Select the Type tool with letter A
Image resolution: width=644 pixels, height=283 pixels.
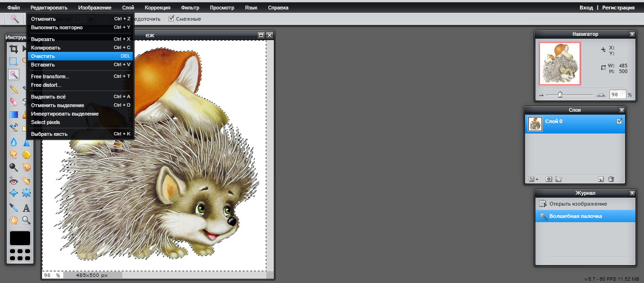coord(26,208)
